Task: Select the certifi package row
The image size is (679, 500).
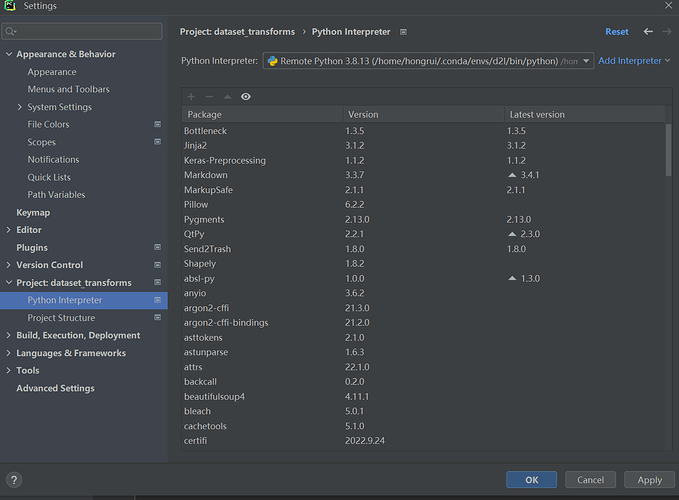Action: pos(424,441)
